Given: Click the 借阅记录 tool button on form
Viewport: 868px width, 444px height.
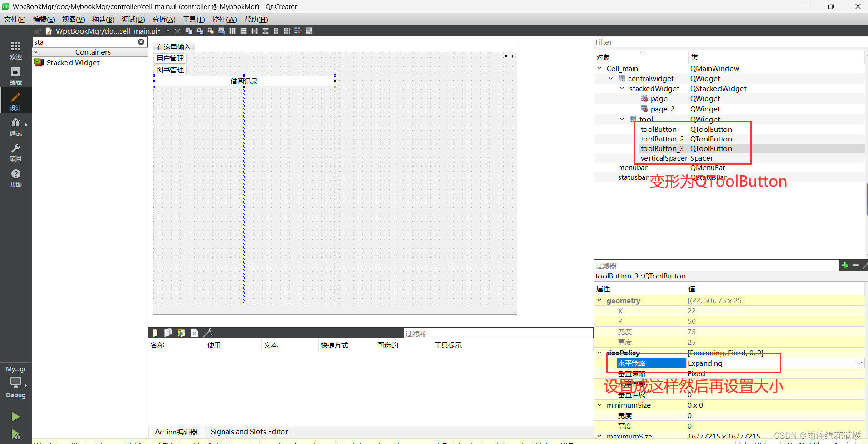Looking at the screenshot, I should (244, 81).
